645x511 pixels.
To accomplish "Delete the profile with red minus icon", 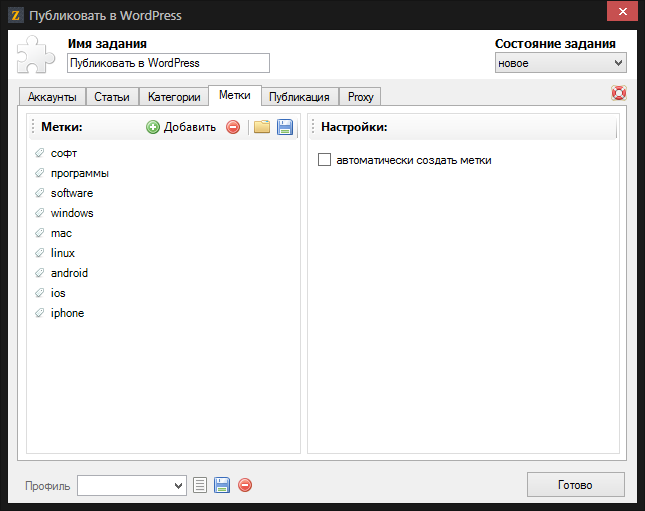I will tap(245, 485).
